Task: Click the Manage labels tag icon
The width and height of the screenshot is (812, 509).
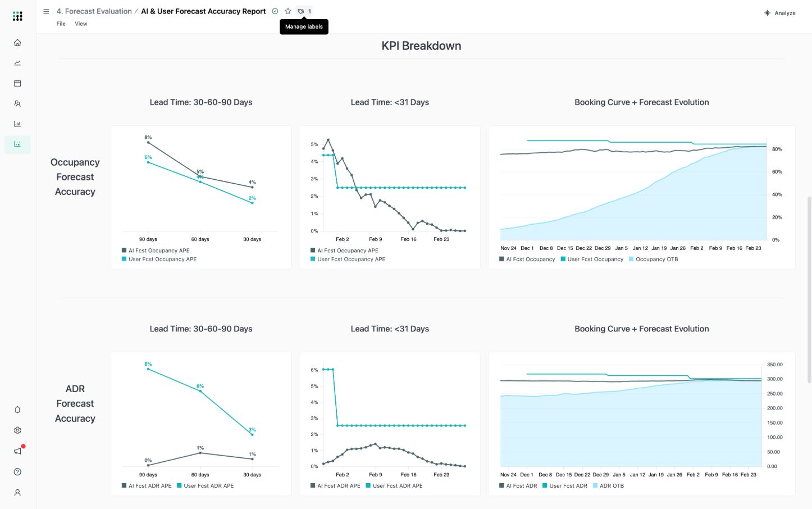Action: 301,11
